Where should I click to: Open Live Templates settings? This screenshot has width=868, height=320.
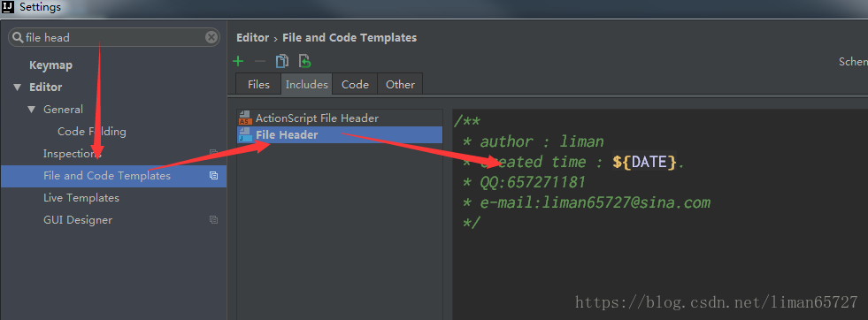coord(81,198)
